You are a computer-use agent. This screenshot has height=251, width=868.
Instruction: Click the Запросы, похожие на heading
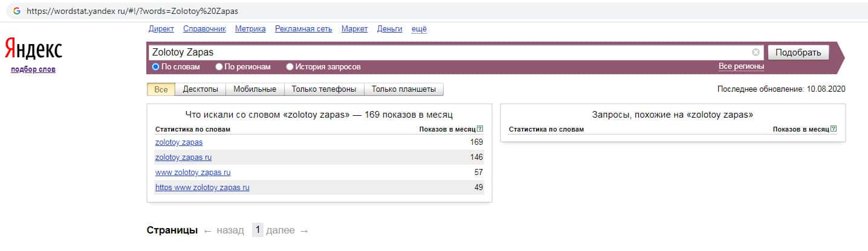point(673,114)
